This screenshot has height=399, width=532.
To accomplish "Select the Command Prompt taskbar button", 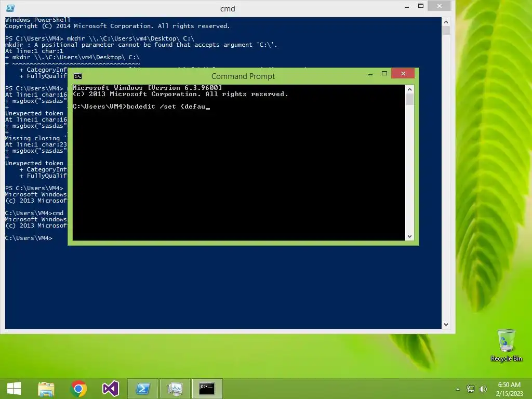I will pyautogui.click(x=207, y=389).
